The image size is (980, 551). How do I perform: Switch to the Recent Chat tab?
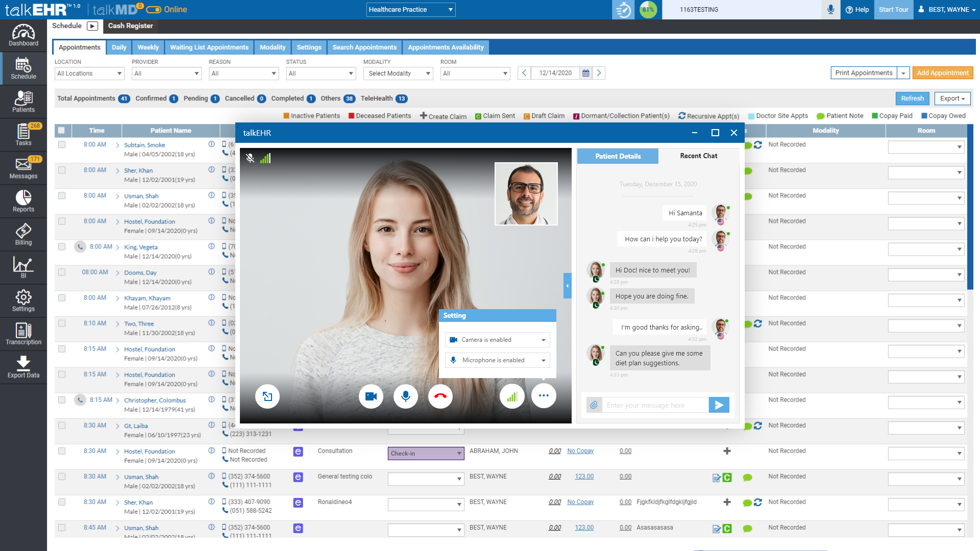point(698,156)
